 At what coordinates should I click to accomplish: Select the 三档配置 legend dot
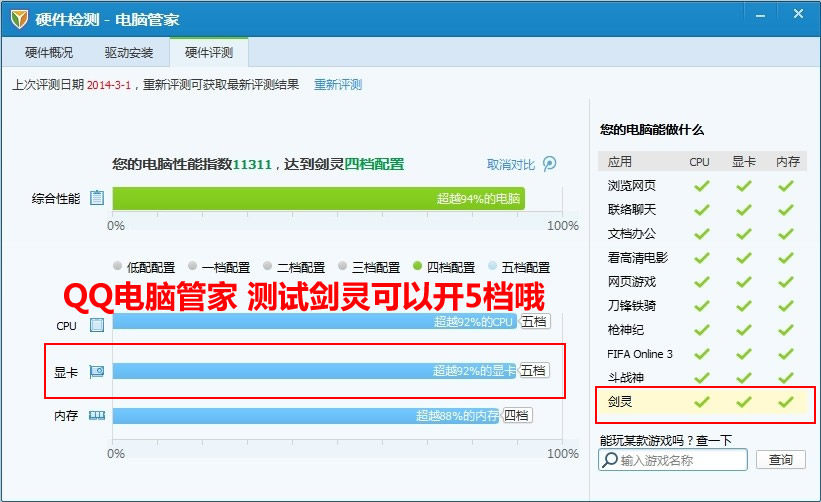pos(342,265)
